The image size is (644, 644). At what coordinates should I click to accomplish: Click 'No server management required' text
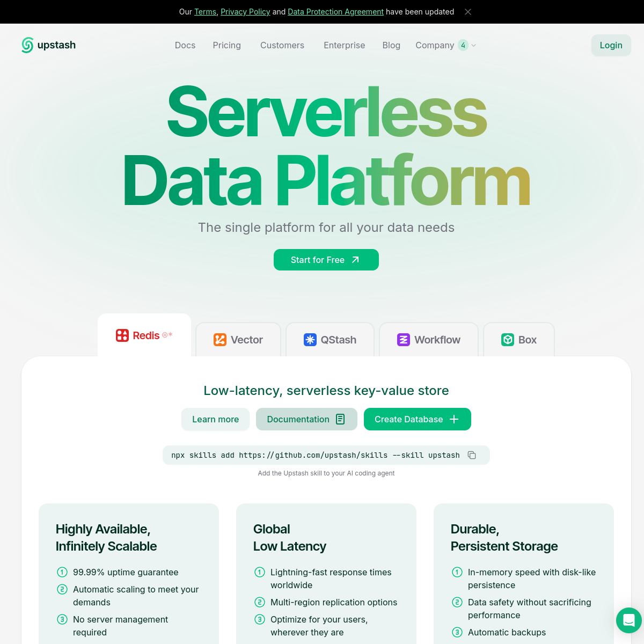[x=121, y=626]
